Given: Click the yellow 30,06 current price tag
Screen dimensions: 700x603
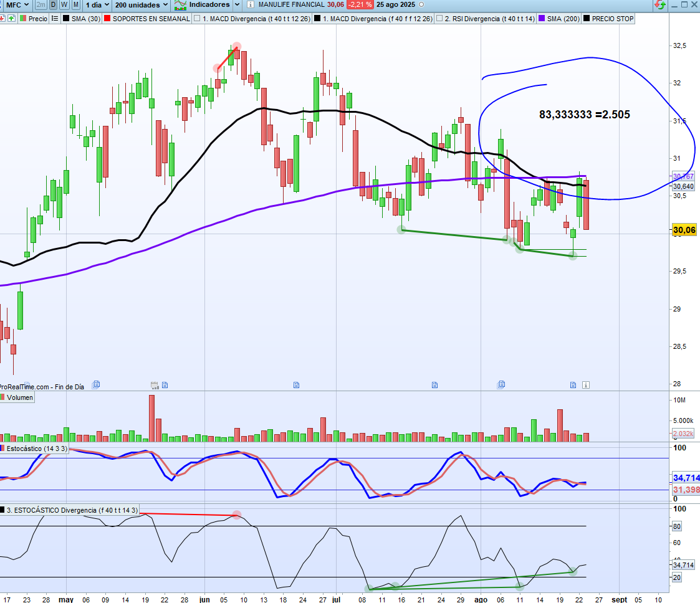Looking at the screenshot, I should [x=684, y=230].
